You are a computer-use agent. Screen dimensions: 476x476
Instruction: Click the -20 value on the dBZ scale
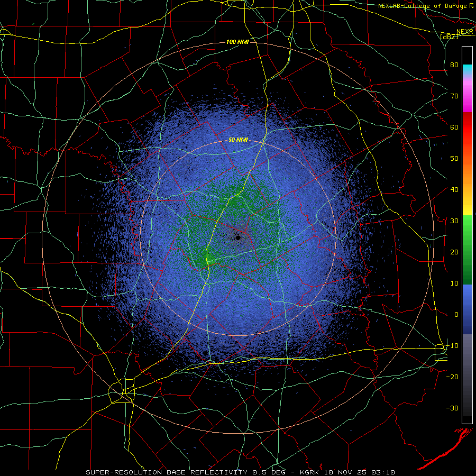pyautogui.click(x=452, y=377)
